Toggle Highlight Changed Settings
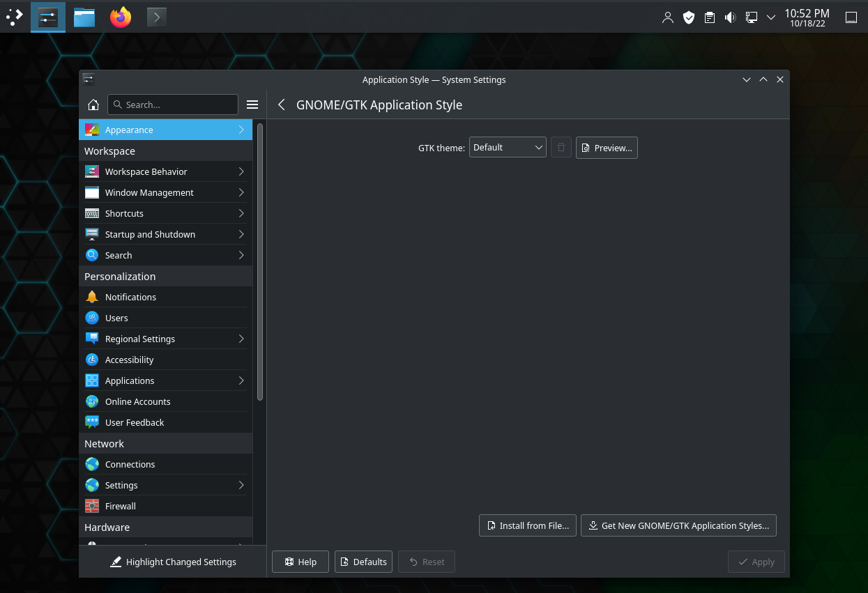 (x=174, y=562)
